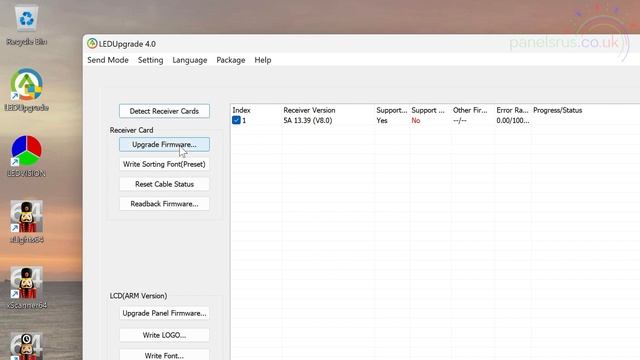Click Reset Cable Status button

[x=164, y=184]
